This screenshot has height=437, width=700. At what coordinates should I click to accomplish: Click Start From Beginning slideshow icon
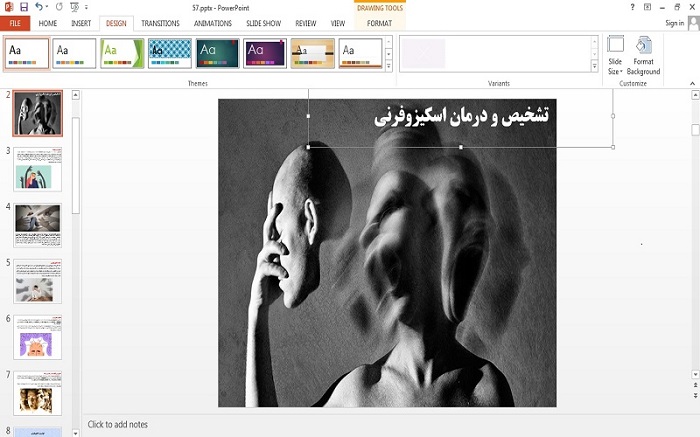[x=73, y=7]
